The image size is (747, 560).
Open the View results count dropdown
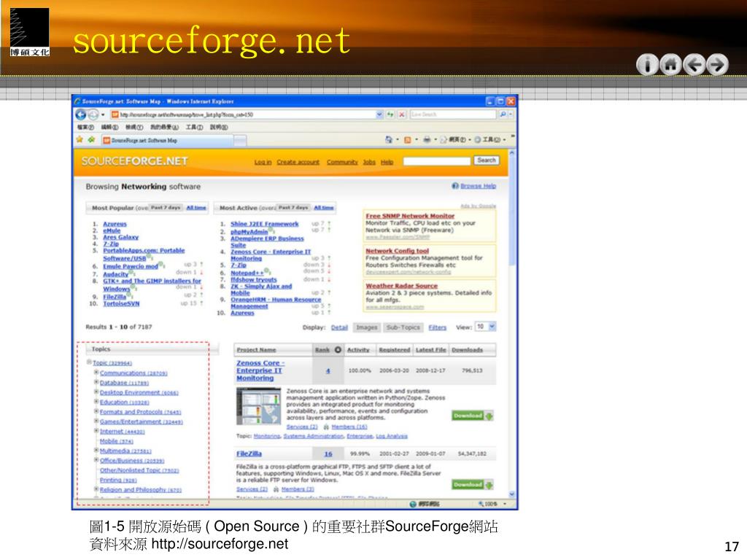pyautogui.click(x=492, y=327)
